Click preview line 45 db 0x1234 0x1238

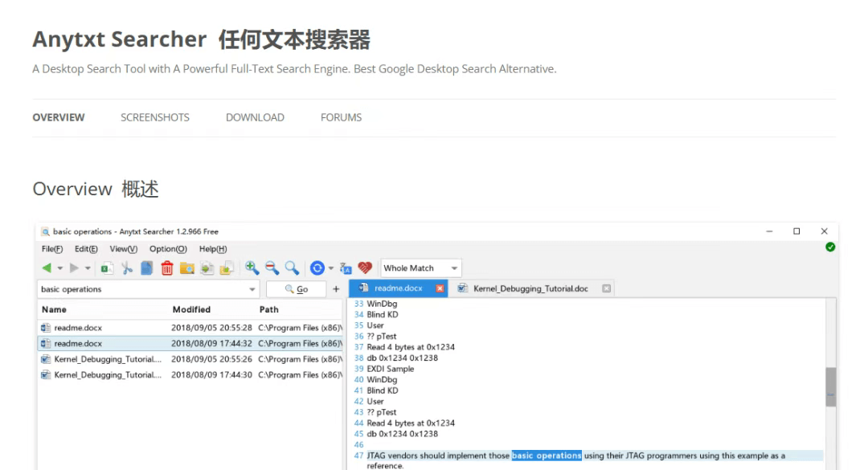coord(403,434)
